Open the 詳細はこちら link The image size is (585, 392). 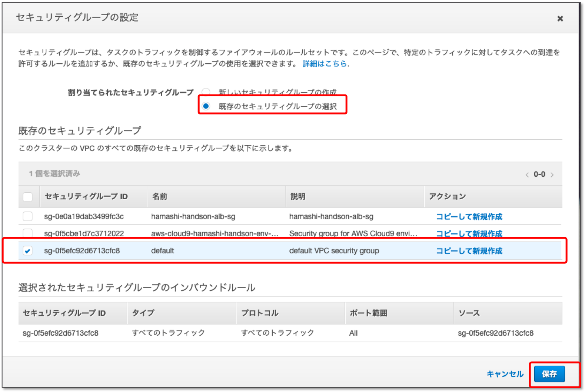[x=325, y=64]
